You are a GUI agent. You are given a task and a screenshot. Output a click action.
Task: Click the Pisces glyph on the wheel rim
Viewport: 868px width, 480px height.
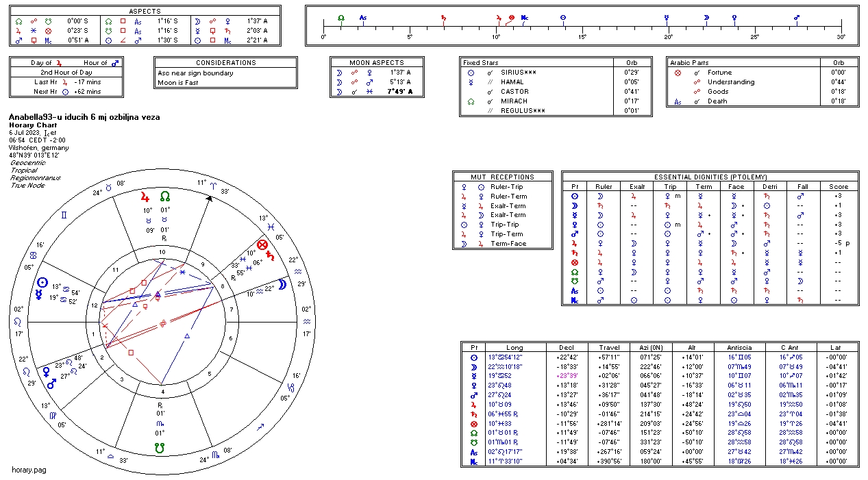point(272,225)
